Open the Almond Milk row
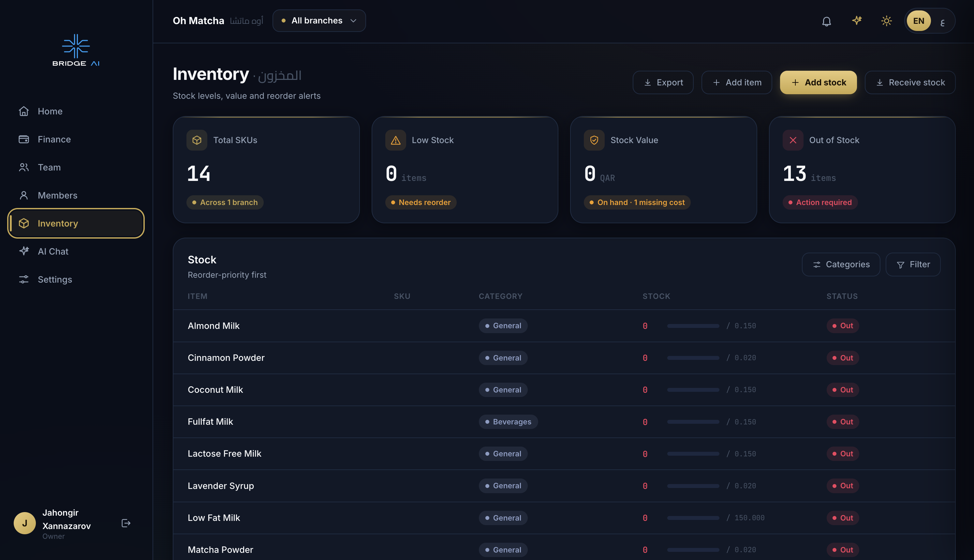974x560 pixels. point(564,326)
